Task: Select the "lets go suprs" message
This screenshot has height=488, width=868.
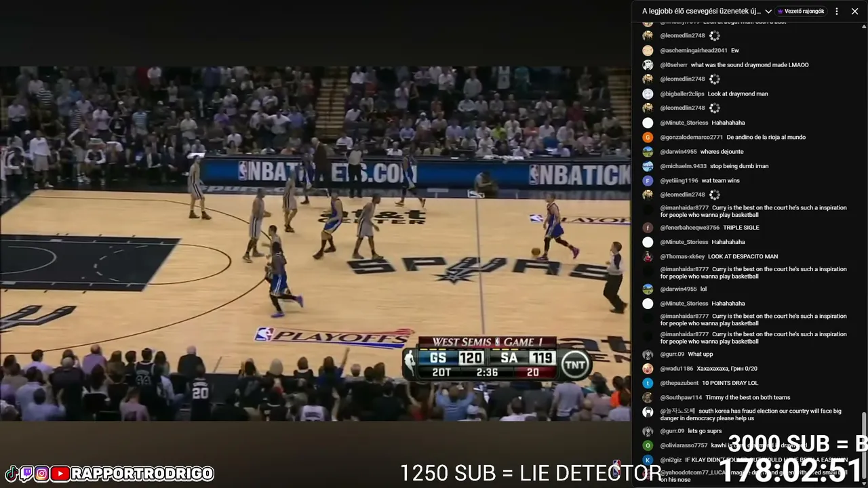Action: click(x=705, y=431)
